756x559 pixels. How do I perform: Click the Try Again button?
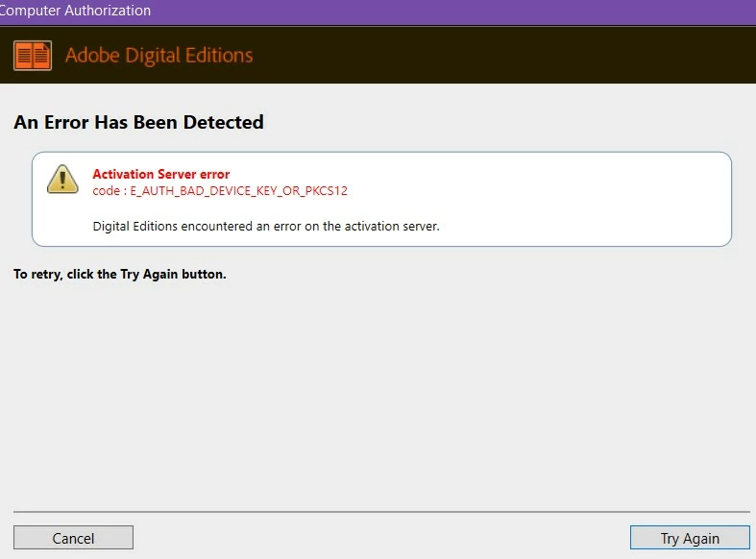(x=690, y=537)
